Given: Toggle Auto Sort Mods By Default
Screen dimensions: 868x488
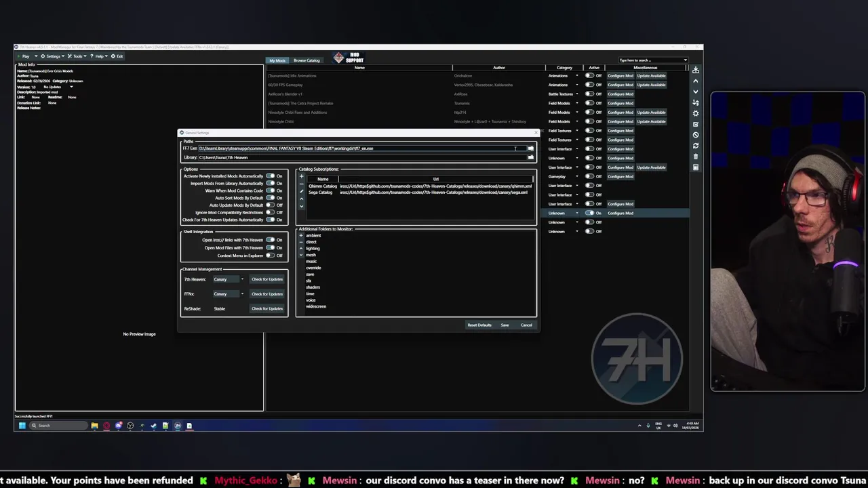Looking at the screenshot, I should [x=270, y=198].
